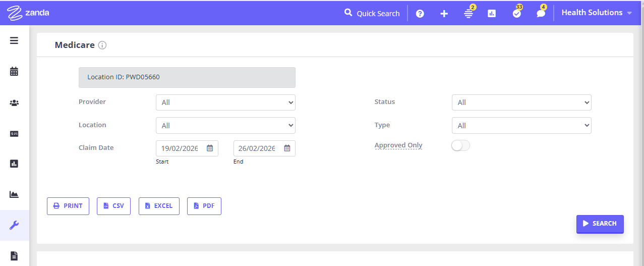
Task: Open tasks checkmark icon with 33 badge
Action: 516,14
